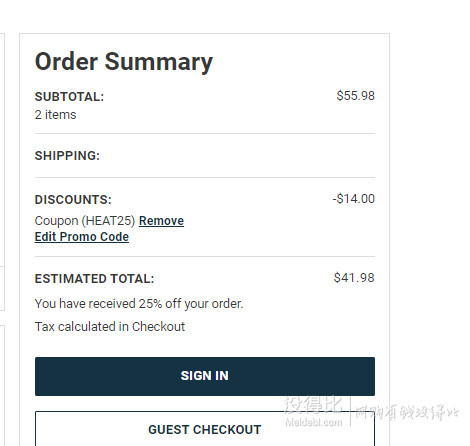The height and width of the screenshot is (446, 470).
Task: Select the Order Summary heading
Action: click(x=124, y=62)
